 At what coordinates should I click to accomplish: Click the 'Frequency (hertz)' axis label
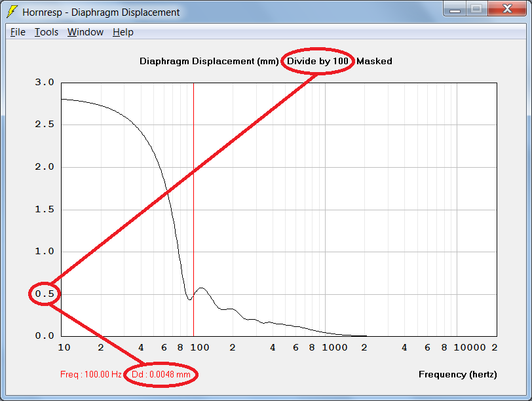point(458,374)
